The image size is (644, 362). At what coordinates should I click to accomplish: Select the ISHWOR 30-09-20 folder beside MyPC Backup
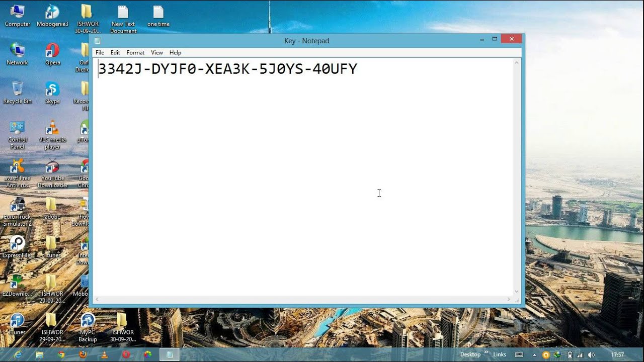pyautogui.click(x=123, y=327)
